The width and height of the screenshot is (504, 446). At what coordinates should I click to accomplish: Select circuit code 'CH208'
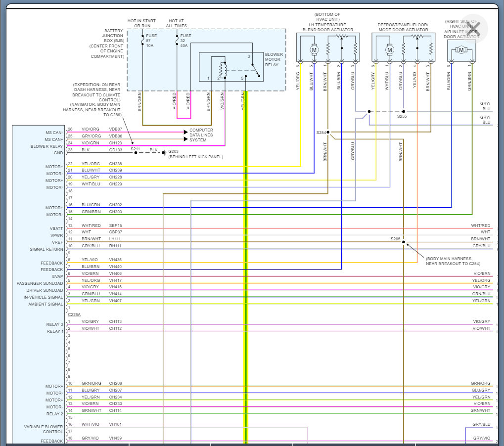click(115, 383)
